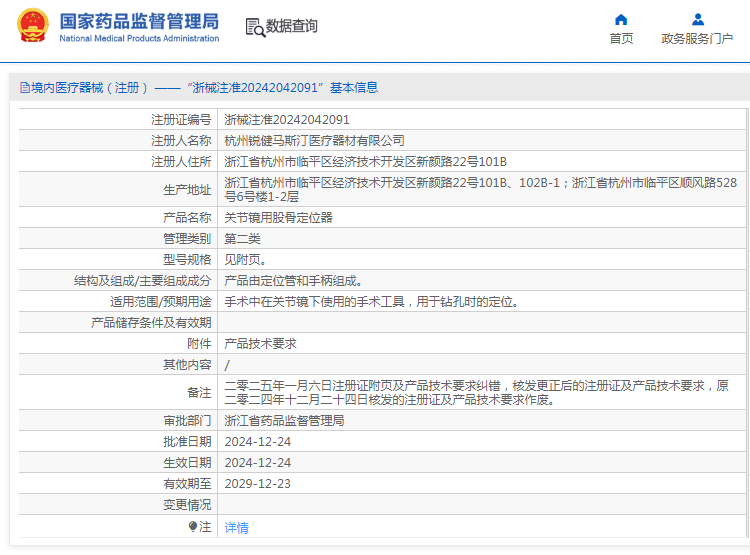Click 数据查询 label
The image size is (750, 555).
click(x=291, y=26)
